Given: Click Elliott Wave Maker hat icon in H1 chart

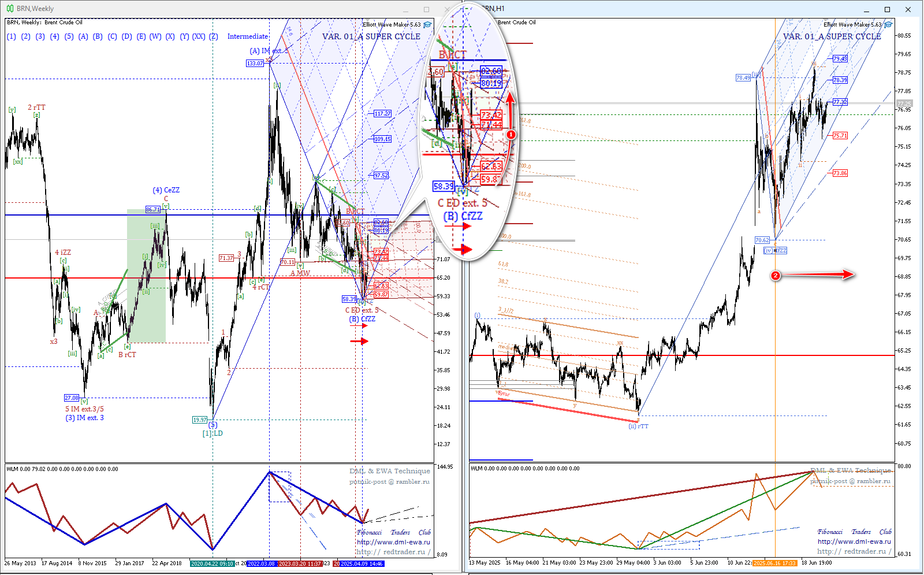Looking at the screenshot, I should (x=888, y=25).
